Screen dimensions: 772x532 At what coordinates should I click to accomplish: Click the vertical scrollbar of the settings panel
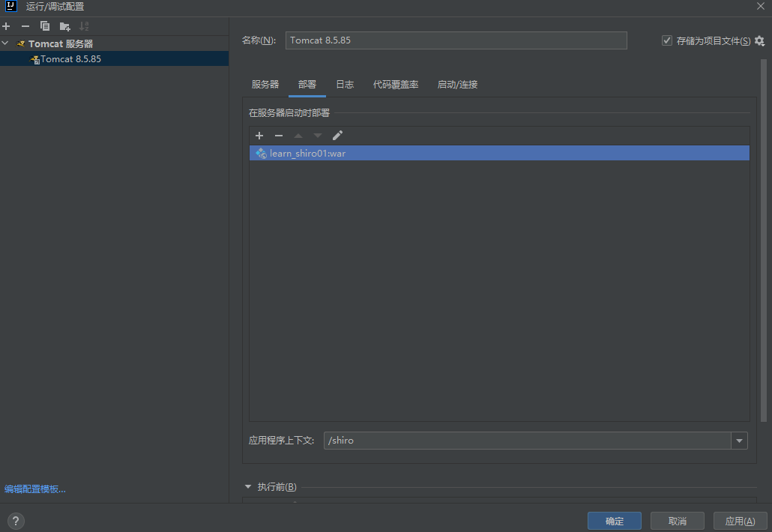(764, 241)
